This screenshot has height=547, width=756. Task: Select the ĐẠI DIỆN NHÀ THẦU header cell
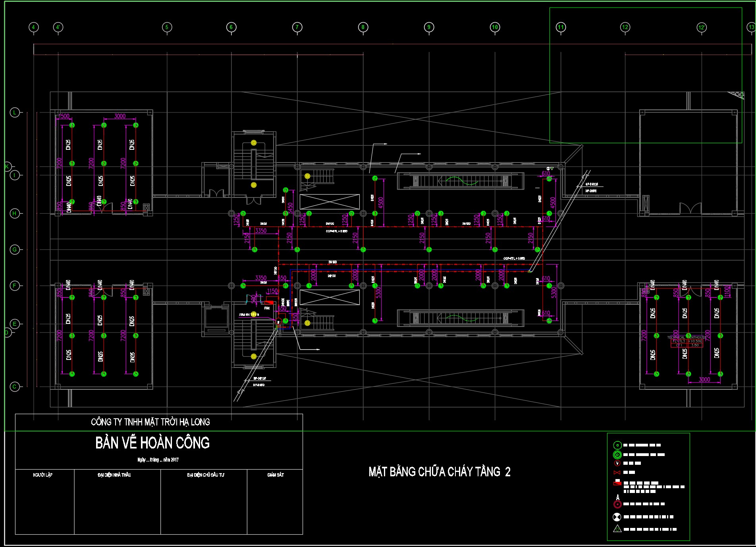[x=114, y=475]
